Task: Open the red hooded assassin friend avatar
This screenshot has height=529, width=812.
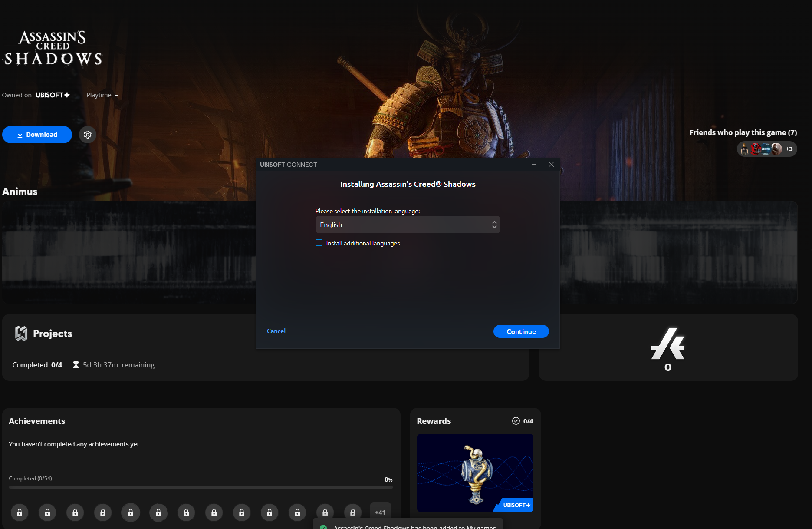Action: click(756, 149)
